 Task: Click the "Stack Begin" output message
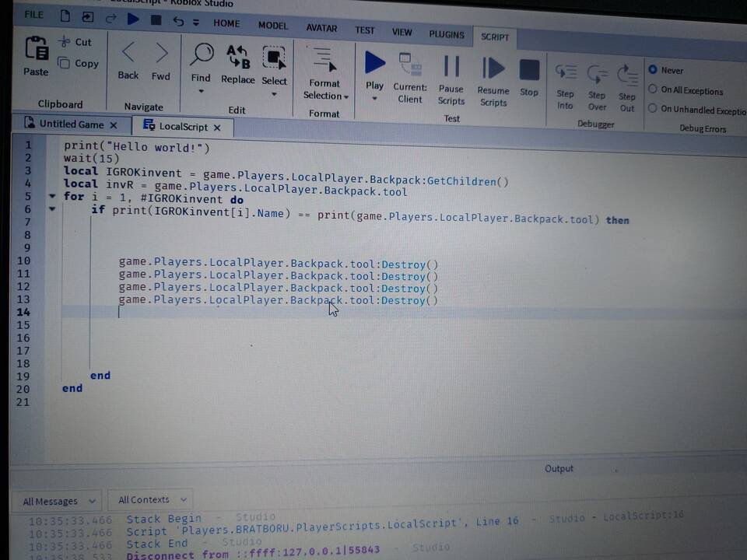pyautogui.click(x=164, y=519)
